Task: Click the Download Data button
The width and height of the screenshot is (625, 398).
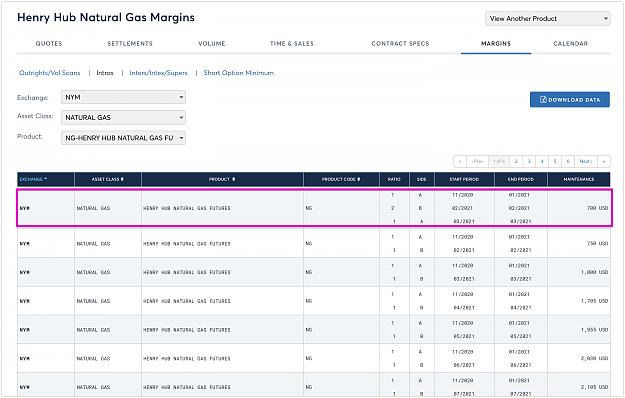Action: [x=570, y=100]
